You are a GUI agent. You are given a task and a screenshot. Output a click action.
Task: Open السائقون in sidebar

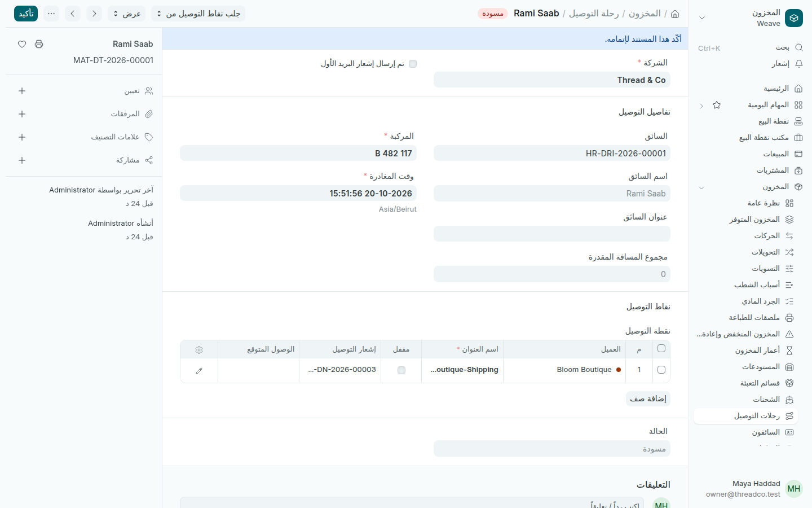point(745,432)
